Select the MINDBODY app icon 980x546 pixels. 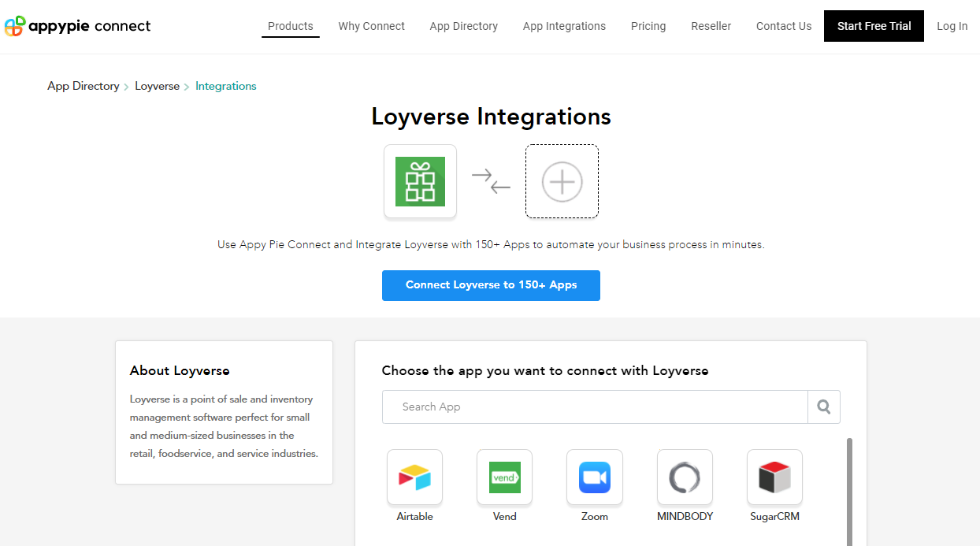(x=684, y=477)
